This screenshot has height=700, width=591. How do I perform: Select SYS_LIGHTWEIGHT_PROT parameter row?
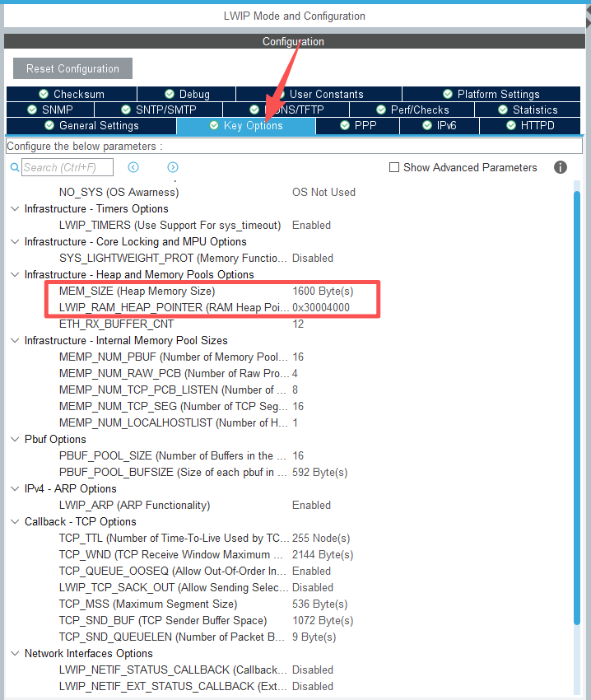pyautogui.click(x=197, y=258)
